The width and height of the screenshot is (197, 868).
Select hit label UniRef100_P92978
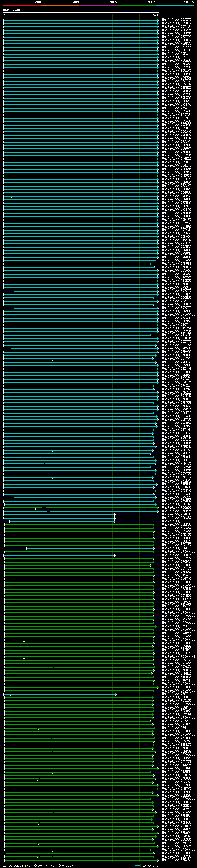click(177, 118)
